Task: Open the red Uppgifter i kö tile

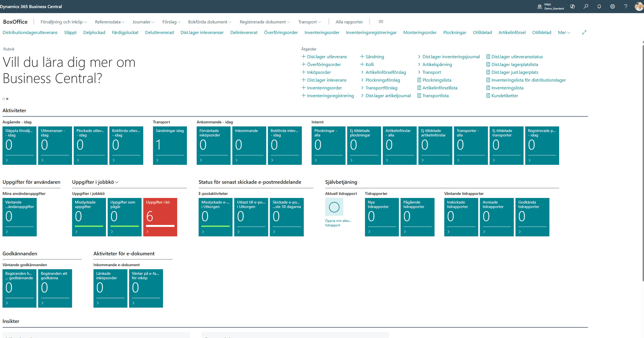Action: tap(160, 217)
